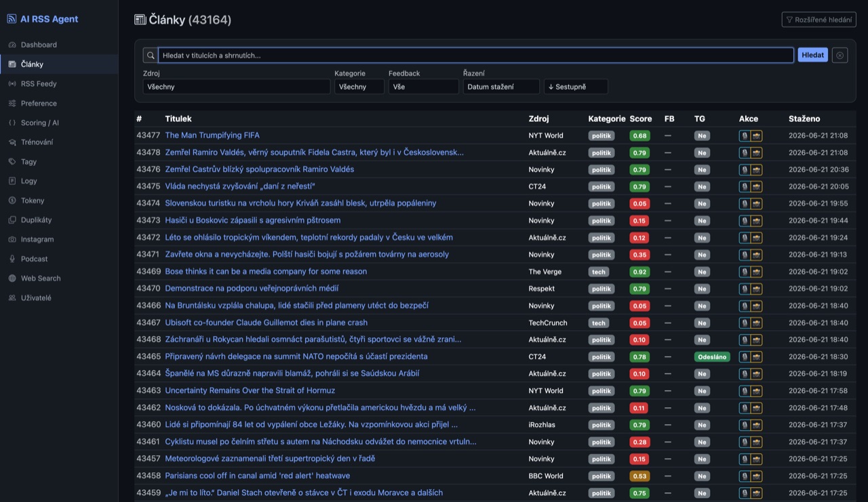The height and width of the screenshot is (502, 868).
Task: Click camera action for Strait of Hormuz article
Action: click(756, 391)
